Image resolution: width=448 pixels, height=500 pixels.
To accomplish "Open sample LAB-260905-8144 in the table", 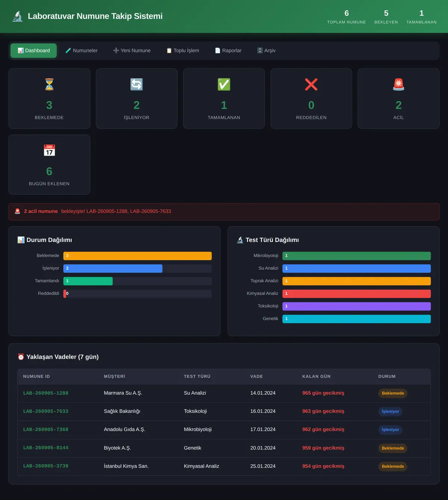I will tap(46, 448).
